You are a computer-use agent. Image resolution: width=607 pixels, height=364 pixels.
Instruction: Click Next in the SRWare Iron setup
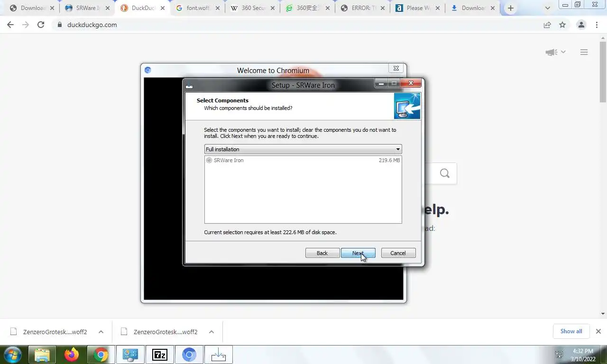(358, 253)
